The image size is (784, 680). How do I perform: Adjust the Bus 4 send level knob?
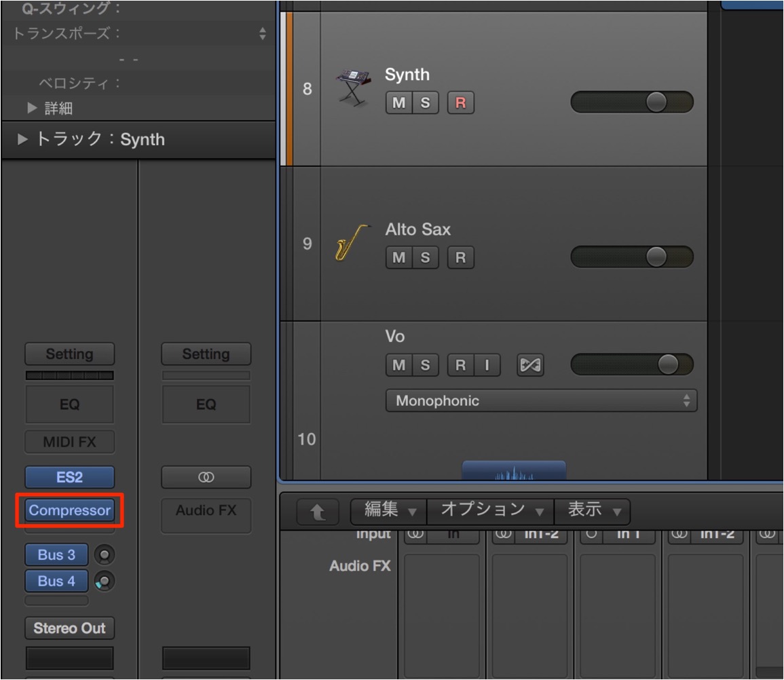(x=104, y=581)
